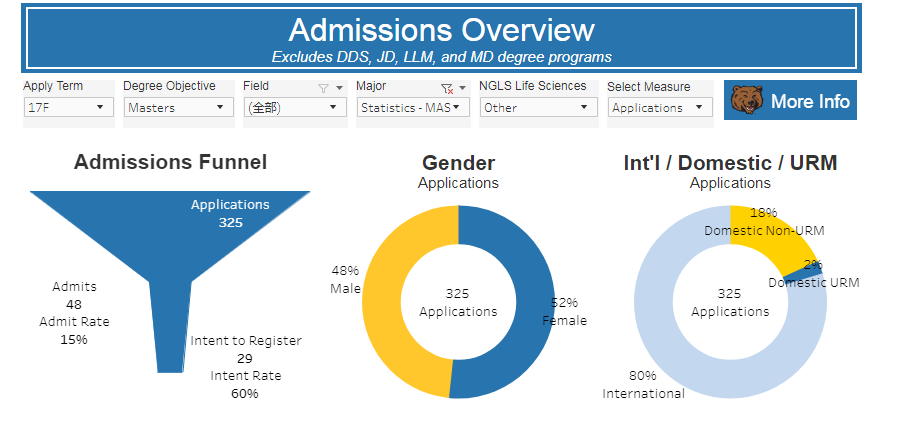Clear the Major filter using its funnel icon
This screenshot has height=442, width=900.
coord(447,88)
